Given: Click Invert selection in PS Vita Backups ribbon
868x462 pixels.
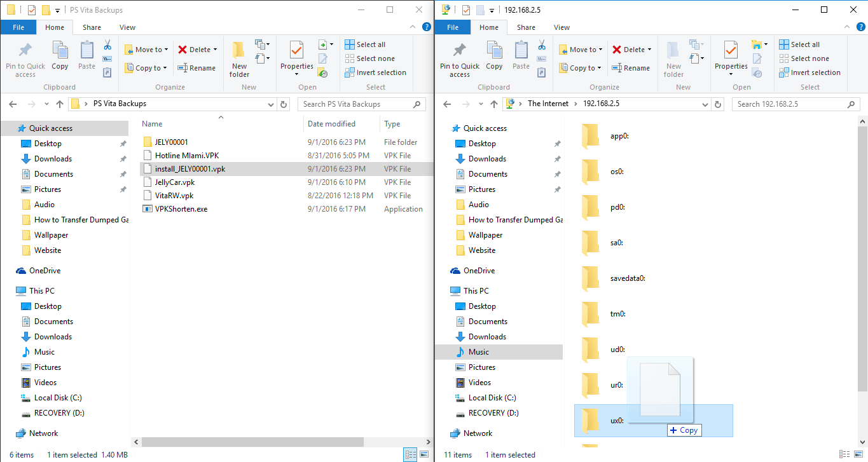Looking at the screenshot, I should (x=375, y=72).
